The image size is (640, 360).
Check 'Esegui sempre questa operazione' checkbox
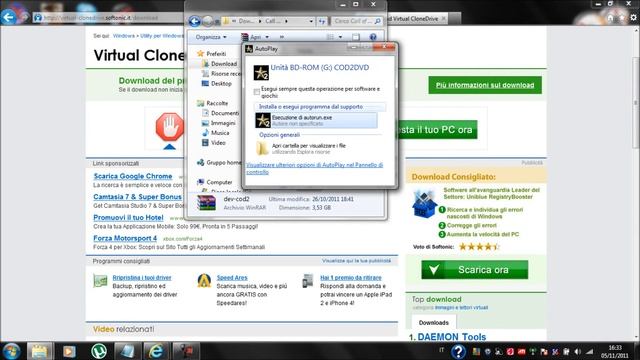coord(256,92)
